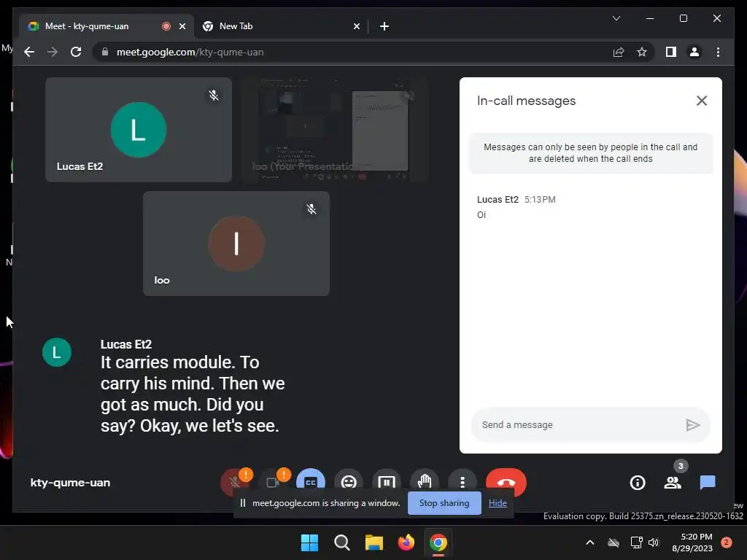
Task: Reload the Meet page
Action: (76, 52)
